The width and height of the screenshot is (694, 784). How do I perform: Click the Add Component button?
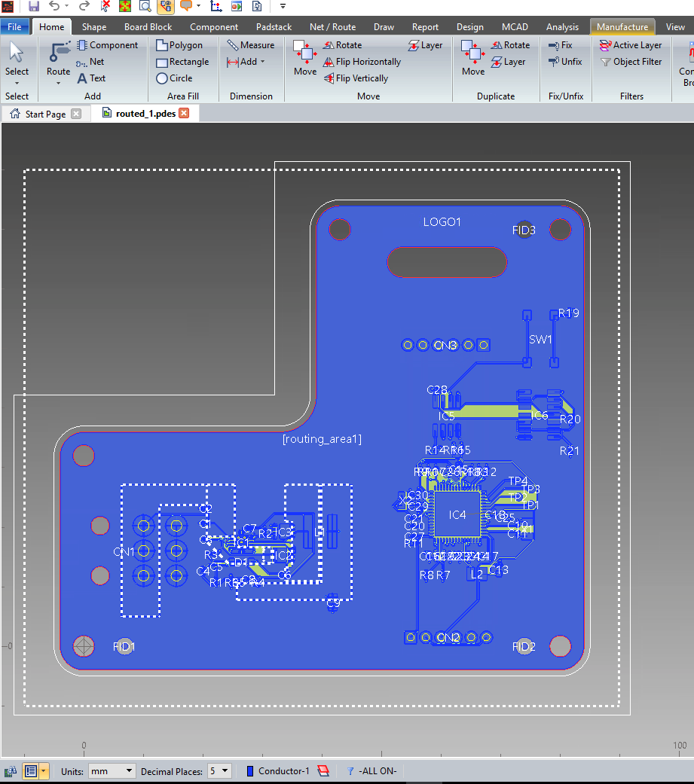107,45
